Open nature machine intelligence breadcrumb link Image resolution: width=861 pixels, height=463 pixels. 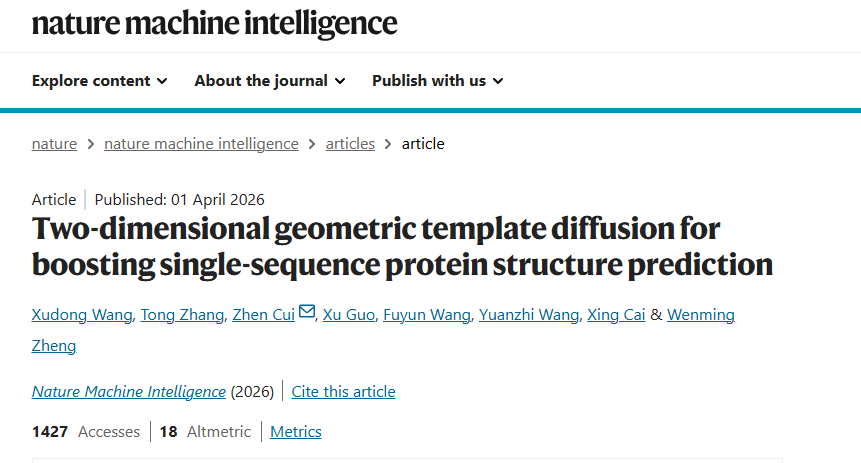(x=201, y=144)
